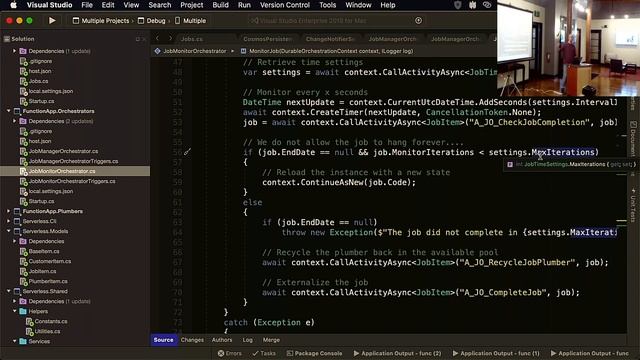Open JobManagerOrchestrator.cs file
640x360 pixels.
[63, 151]
